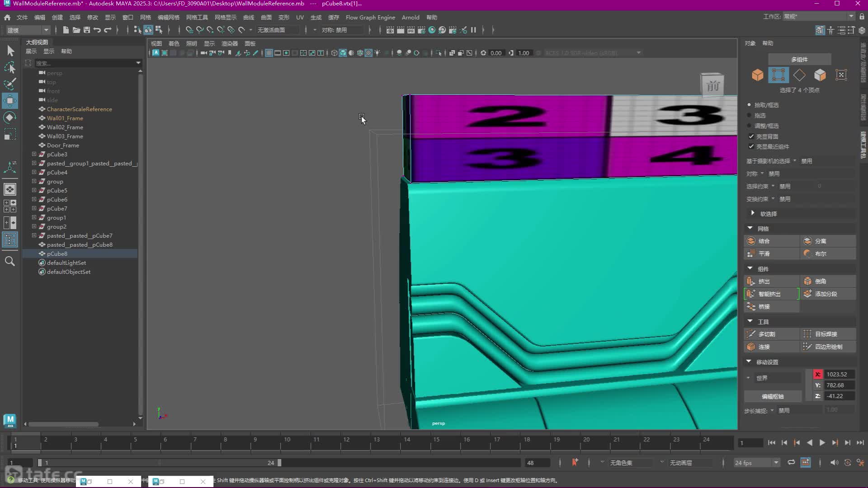This screenshot has width=868, height=488.
Task: Open the 变形 menu
Action: coord(283,17)
